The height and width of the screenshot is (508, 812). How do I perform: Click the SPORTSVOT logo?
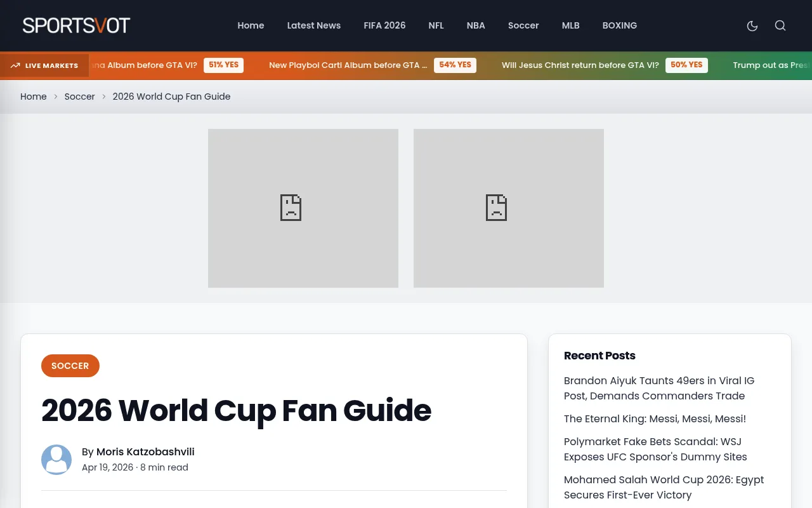coord(76,25)
